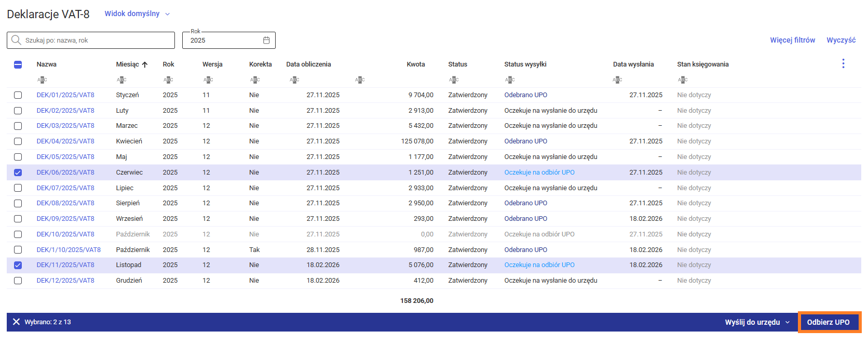
Task: Sort by Data wysłania column header
Action: point(633,64)
